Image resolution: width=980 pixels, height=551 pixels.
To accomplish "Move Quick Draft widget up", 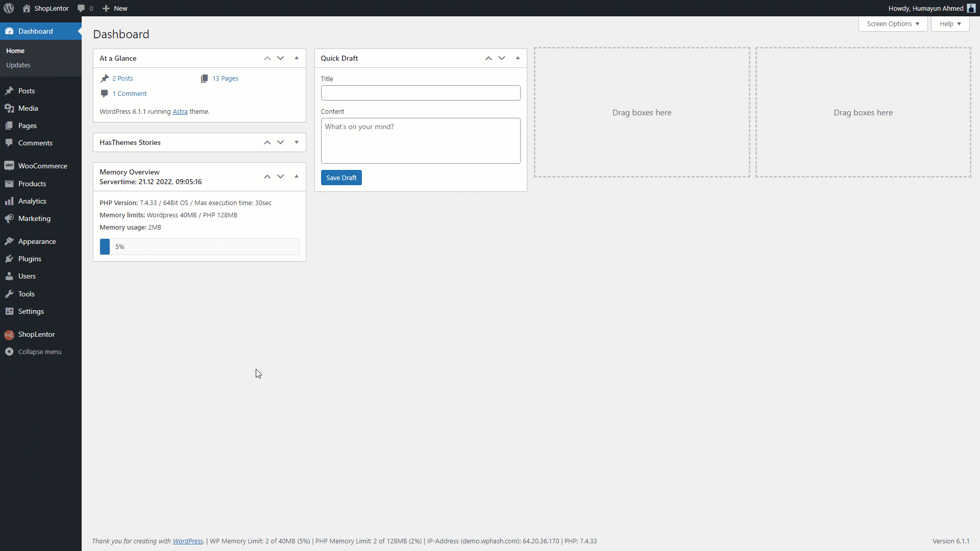I will click(x=488, y=58).
